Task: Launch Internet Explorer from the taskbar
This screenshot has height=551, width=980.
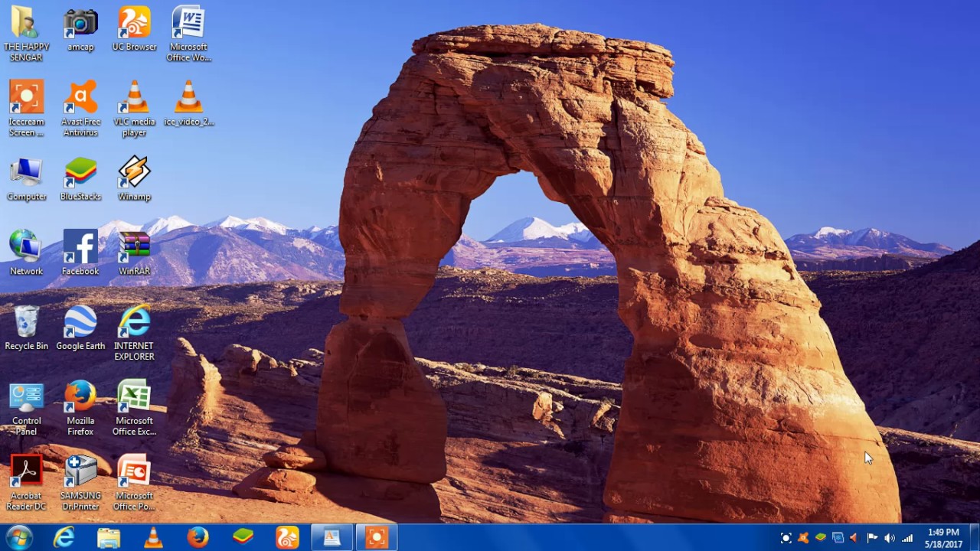Action: (64, 537)
